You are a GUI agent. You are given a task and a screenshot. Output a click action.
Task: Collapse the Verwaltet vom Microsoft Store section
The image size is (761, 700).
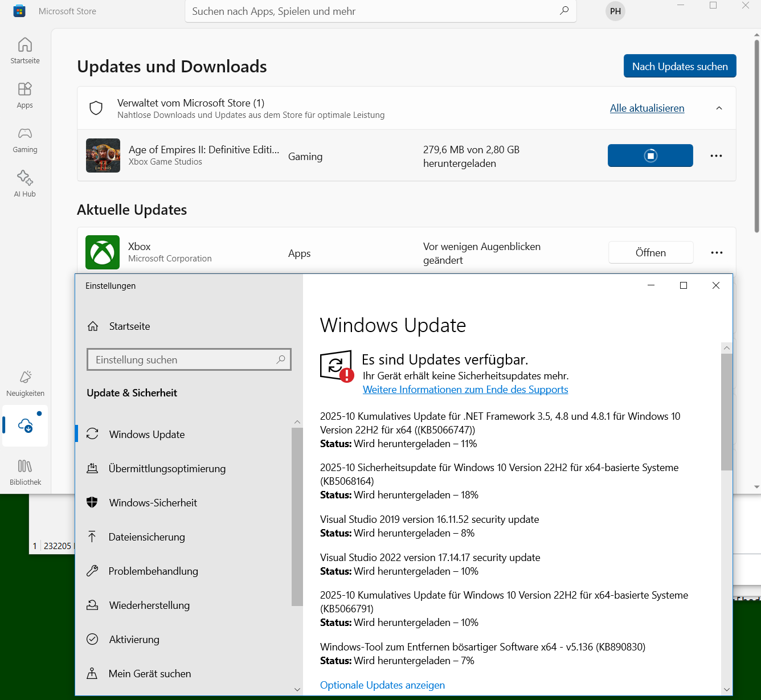(719, 108)
